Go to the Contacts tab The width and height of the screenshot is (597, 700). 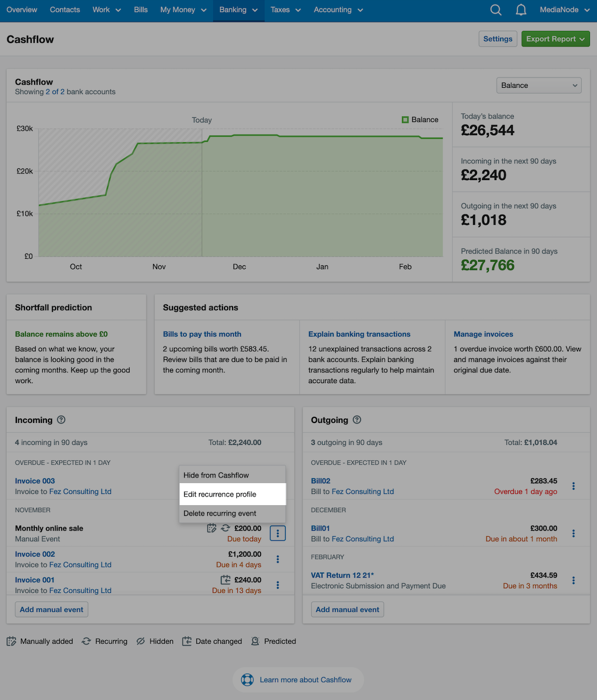(x=65, y=10)
